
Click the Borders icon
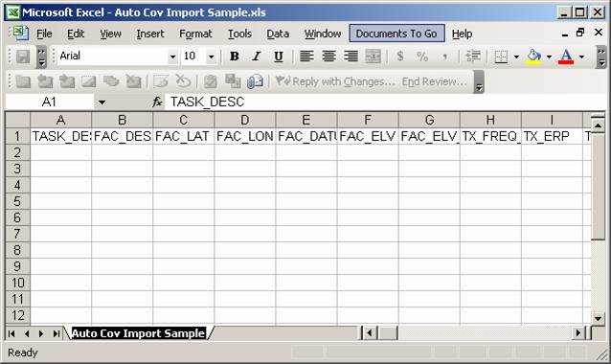point(501,57)
